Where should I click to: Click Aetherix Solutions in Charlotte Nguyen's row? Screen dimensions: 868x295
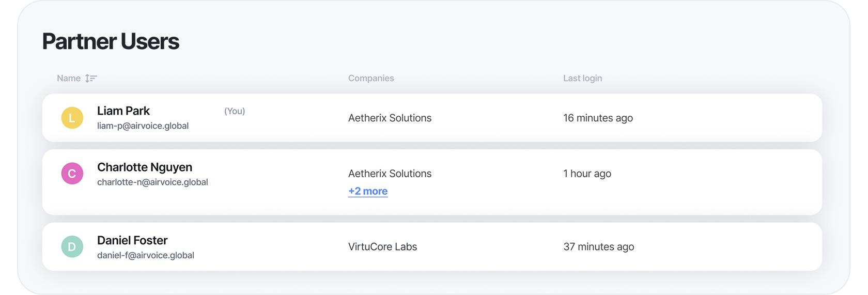click(x=390, y=174)
